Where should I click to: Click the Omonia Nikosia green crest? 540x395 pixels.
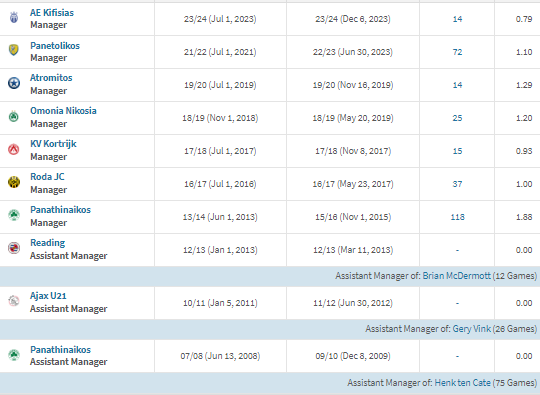[x=14, y=117]
